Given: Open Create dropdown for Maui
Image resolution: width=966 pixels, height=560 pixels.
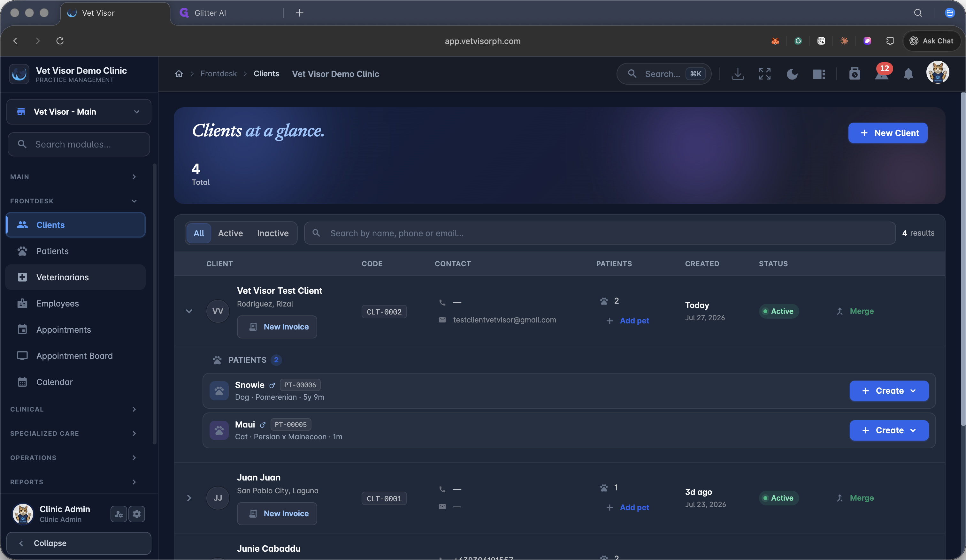Looking at the screenshot, I should click(889, 430).
